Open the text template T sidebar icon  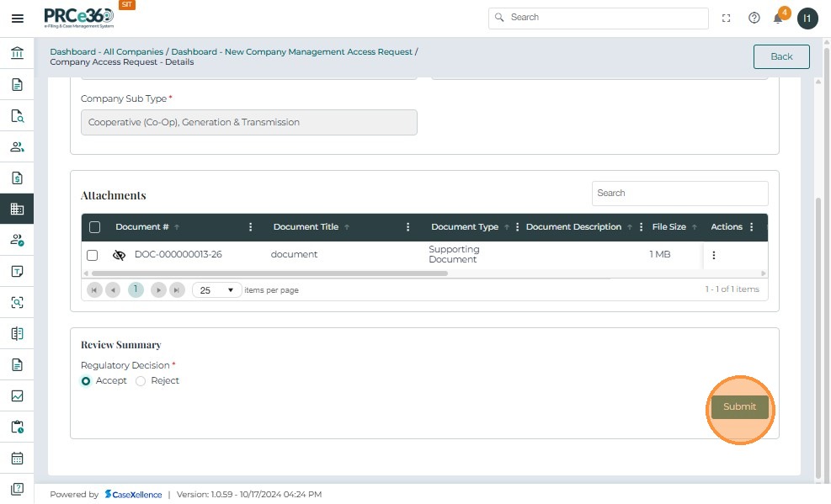17,271
